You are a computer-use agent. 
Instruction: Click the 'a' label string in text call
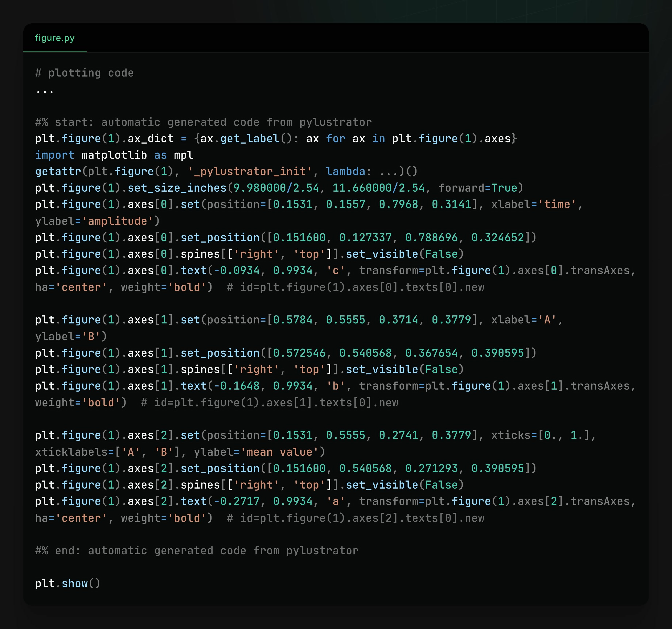336,501
